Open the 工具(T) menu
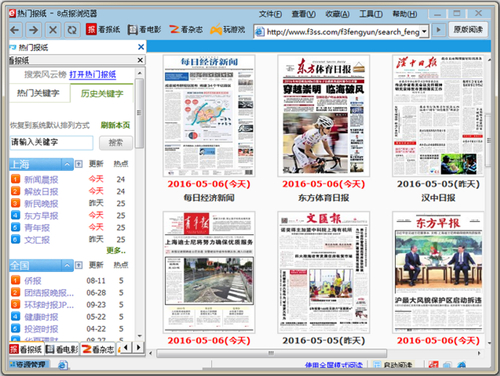Image resolution: width=500 pixels, height=376 pixels. pos(371,14)
